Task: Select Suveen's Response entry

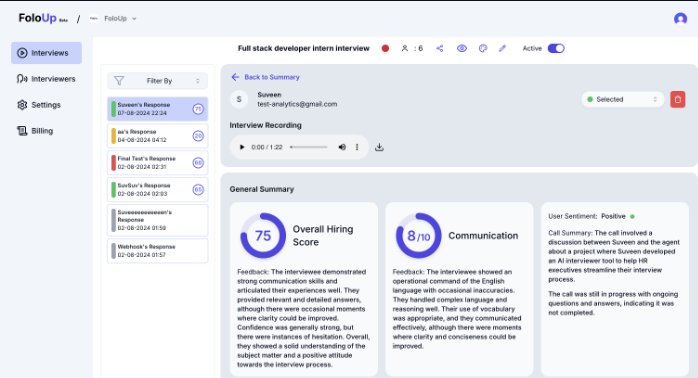Action: (x=158, y=109)
